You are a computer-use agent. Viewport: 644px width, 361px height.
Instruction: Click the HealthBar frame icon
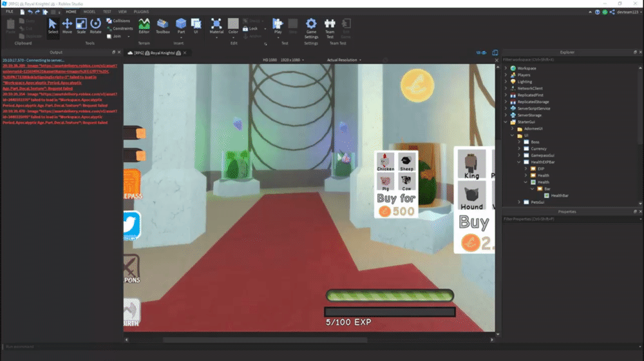point(547,195)
